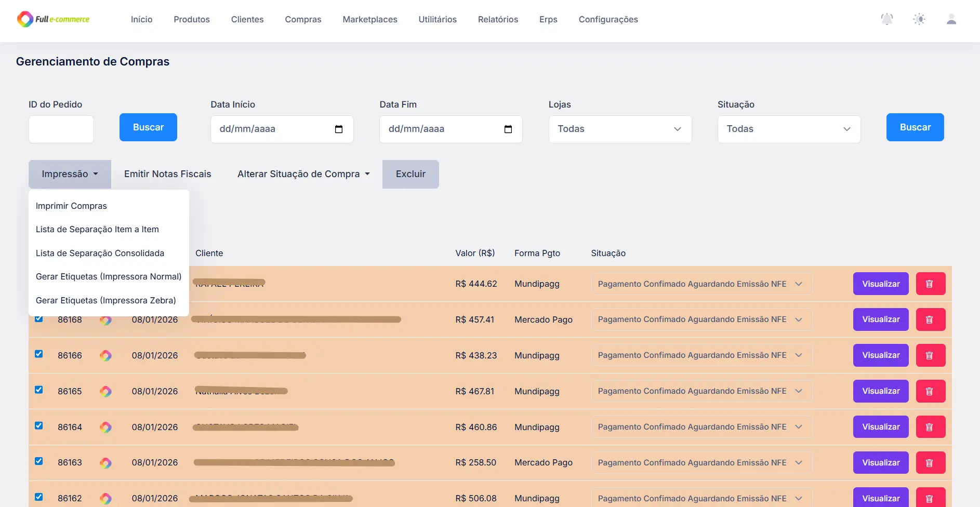The image size is (980, 507).
Task: Click the Excluir button
Action: tap(410, 174)
